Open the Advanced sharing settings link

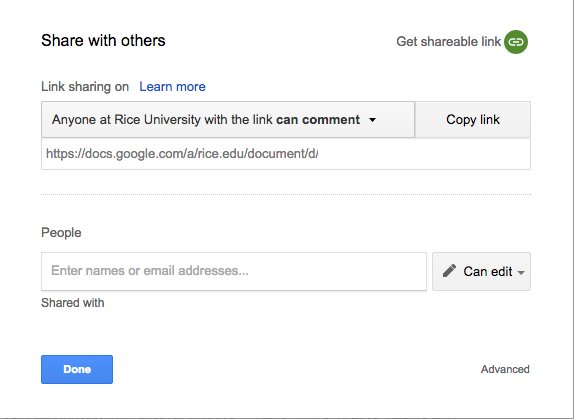coord(505,369)
